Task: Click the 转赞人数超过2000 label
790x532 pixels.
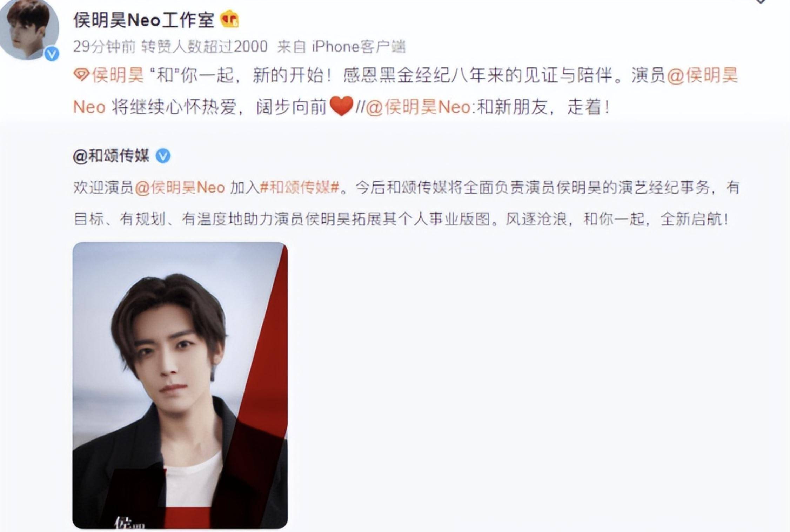Action: tap(204, 46)
